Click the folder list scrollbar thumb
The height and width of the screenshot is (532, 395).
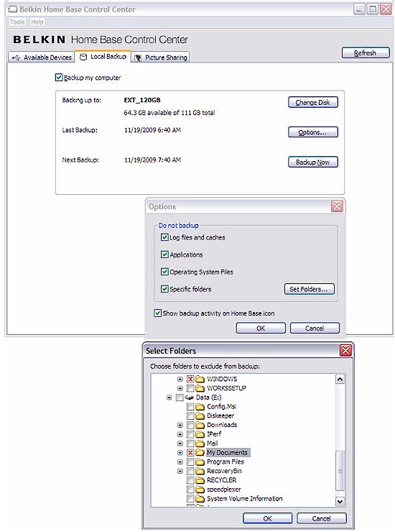pyautogui.click(x=340, y=471)
